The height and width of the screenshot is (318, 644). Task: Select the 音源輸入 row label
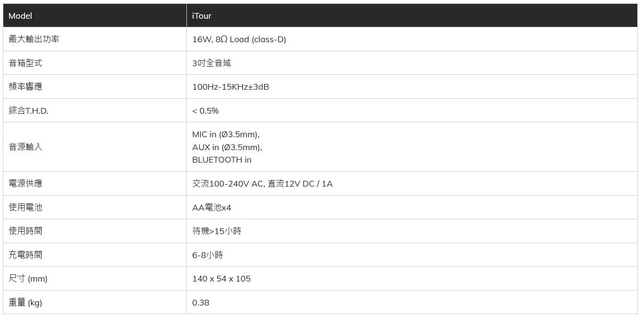pyautogui.click(x=25, y=147)
